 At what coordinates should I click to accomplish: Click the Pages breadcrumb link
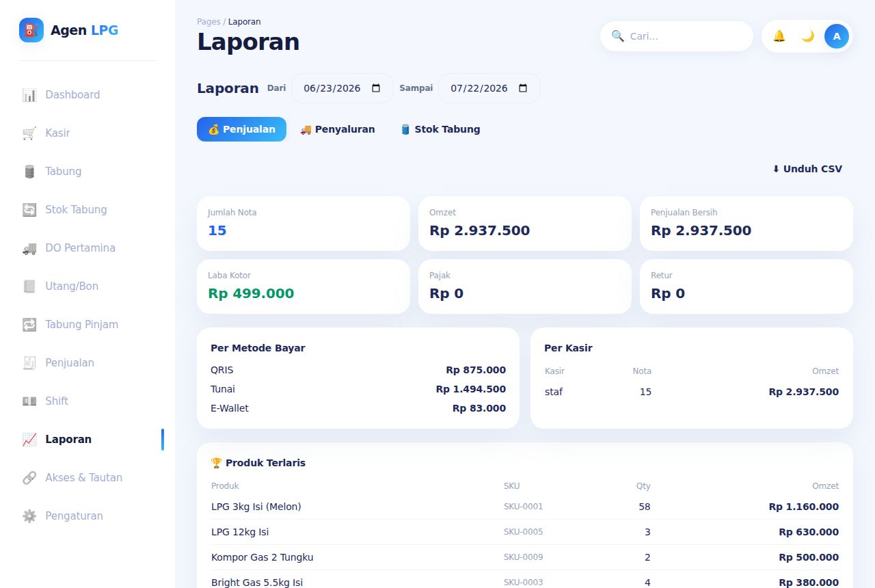(x=208, y=22)
